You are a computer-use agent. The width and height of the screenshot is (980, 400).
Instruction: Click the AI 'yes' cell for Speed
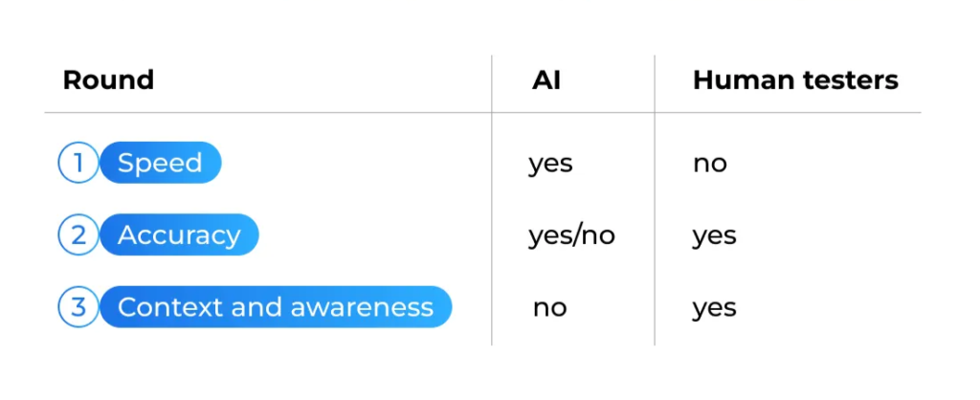pos(550,164)
